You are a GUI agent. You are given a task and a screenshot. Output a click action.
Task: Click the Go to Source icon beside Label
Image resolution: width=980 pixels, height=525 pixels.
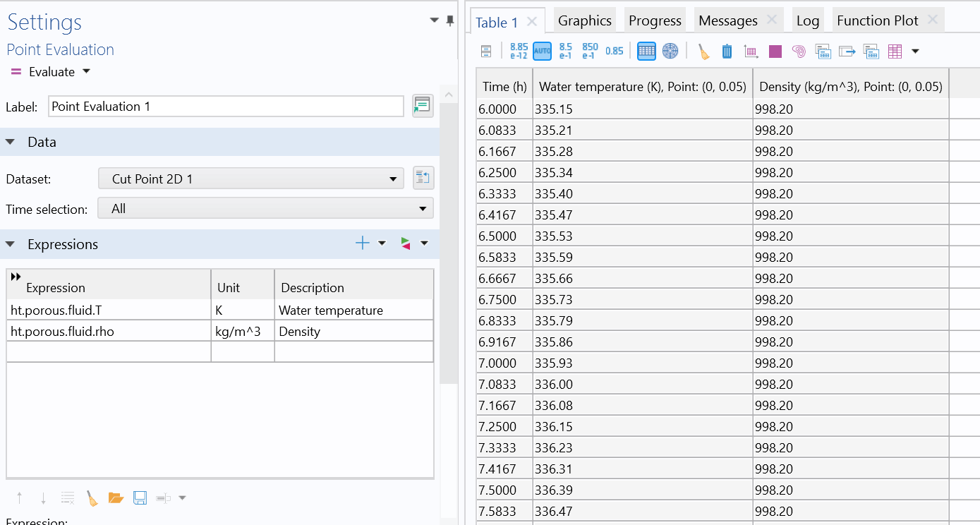[x=423, y=107]
